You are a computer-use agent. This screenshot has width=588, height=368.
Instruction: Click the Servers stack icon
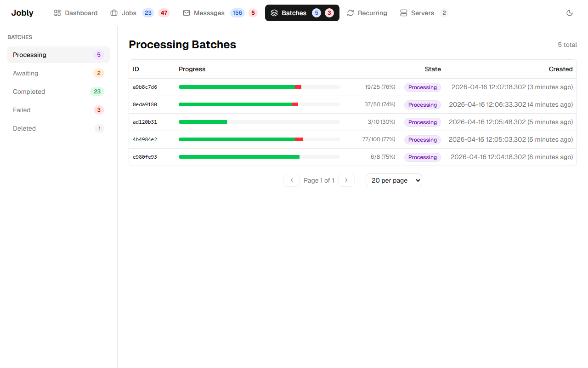pos(404,13)
